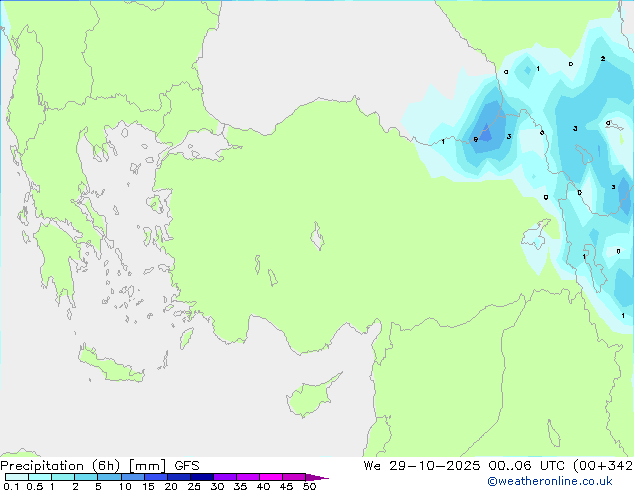
Task: Pick the 45–50 mm legend swatch
Action: pos(294,477)
